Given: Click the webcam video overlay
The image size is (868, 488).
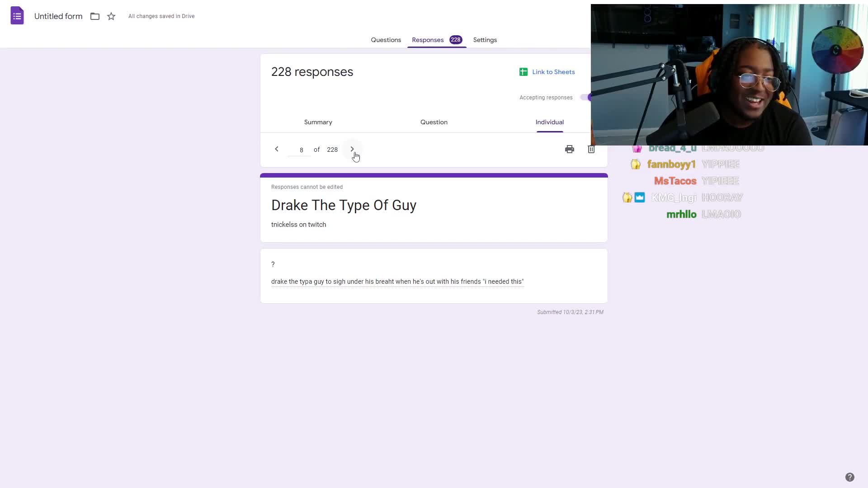Looking at the screenshot, I should point(729,75).
